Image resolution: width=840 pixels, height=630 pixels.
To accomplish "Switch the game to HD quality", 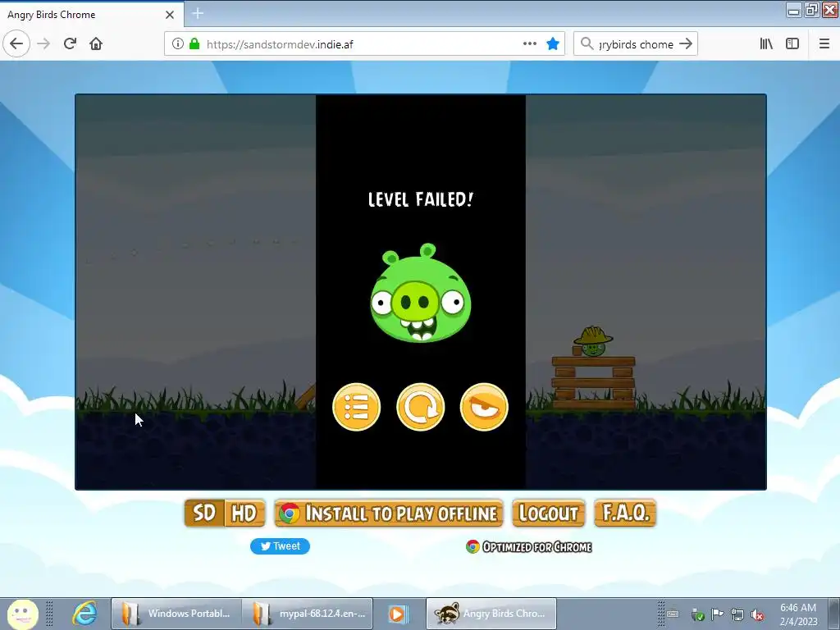I will [x=244, y=514].
